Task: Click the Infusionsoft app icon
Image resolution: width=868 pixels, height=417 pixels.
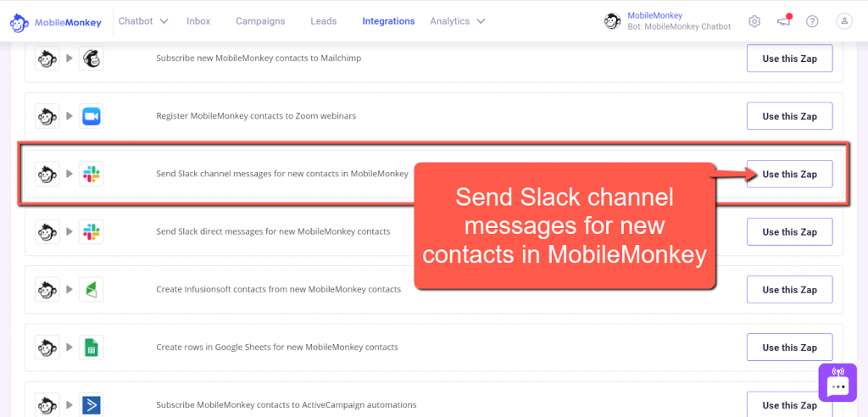Action: 91,290
